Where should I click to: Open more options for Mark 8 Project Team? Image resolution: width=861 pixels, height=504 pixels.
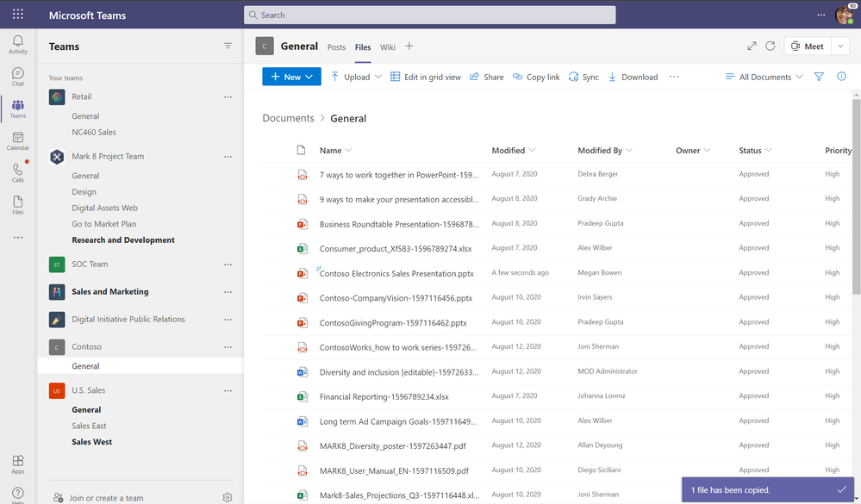(228, 157)
